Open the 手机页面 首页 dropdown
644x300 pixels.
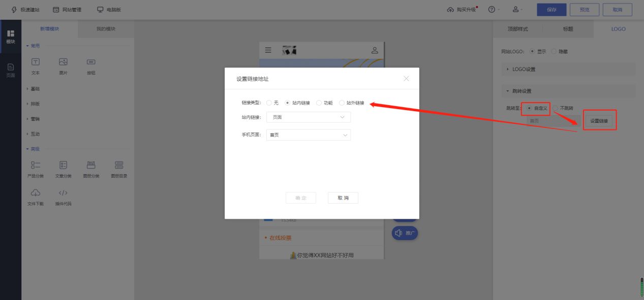309,135
